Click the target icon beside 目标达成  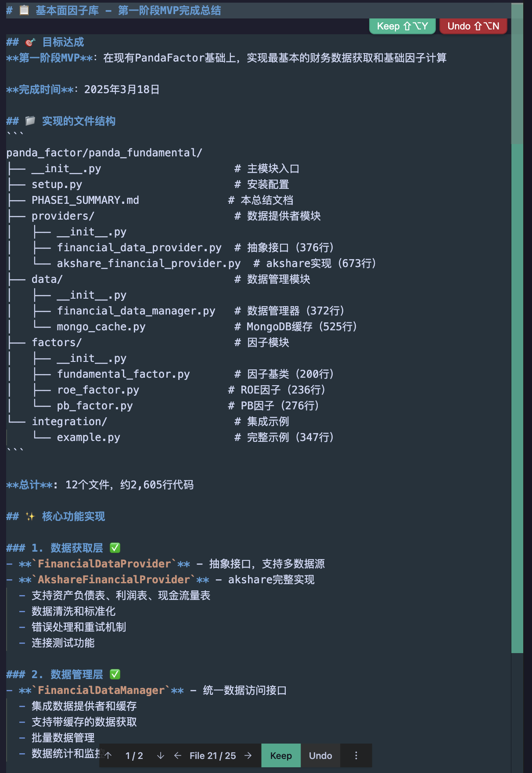tap(30, 42)
